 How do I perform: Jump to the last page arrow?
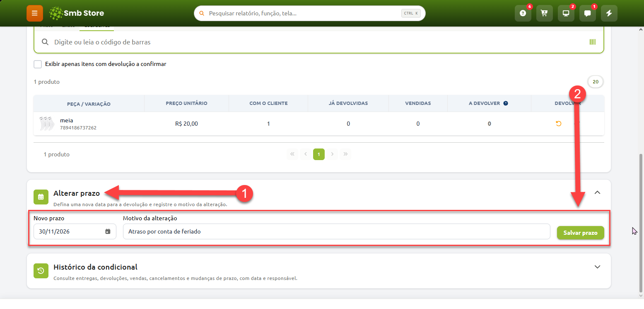346,154
